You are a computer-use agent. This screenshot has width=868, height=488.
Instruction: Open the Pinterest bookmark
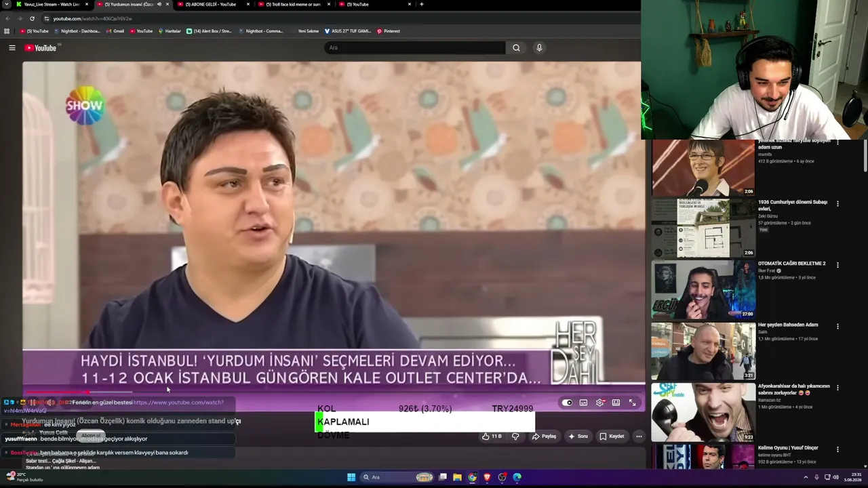(389, 31)
